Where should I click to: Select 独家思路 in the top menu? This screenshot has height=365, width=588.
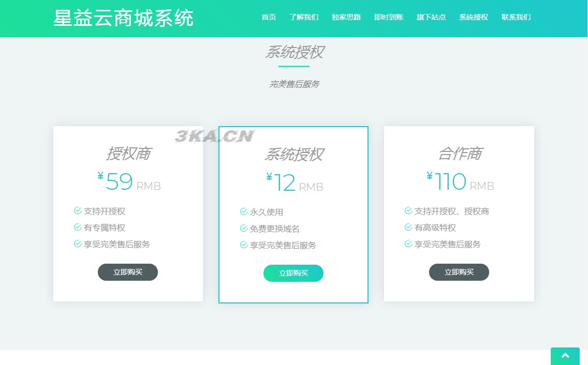click(x=346, y=17)
